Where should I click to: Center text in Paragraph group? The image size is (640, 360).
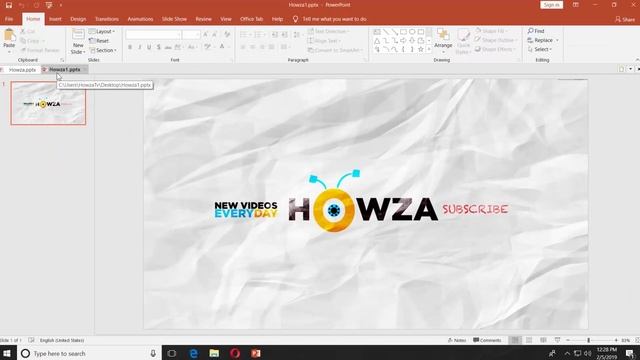pos(253,47)
